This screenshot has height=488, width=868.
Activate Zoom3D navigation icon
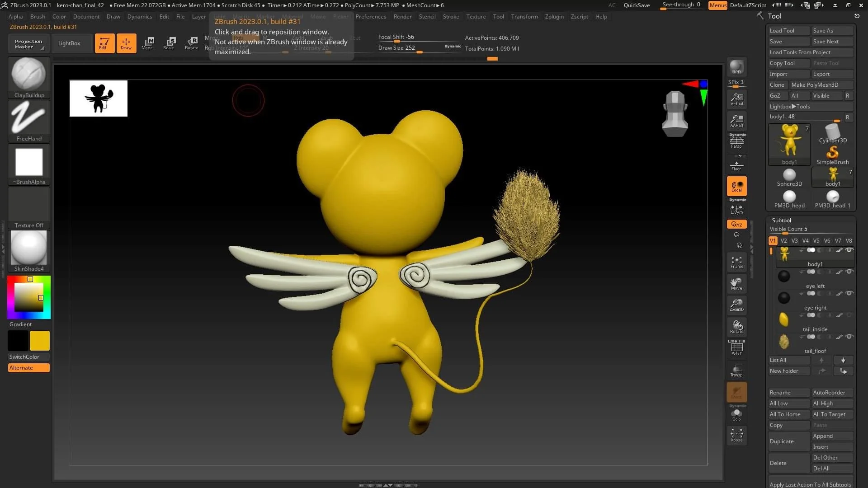(x=736, y=305)
